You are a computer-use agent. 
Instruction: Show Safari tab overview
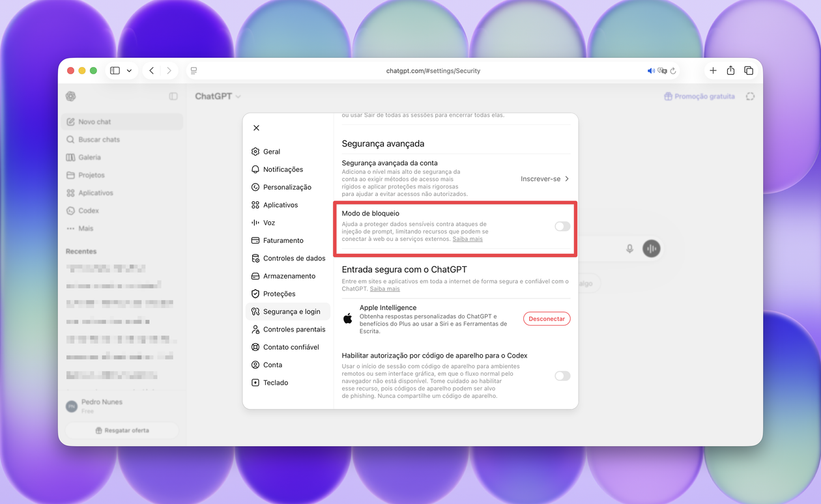tap(749, 70)
